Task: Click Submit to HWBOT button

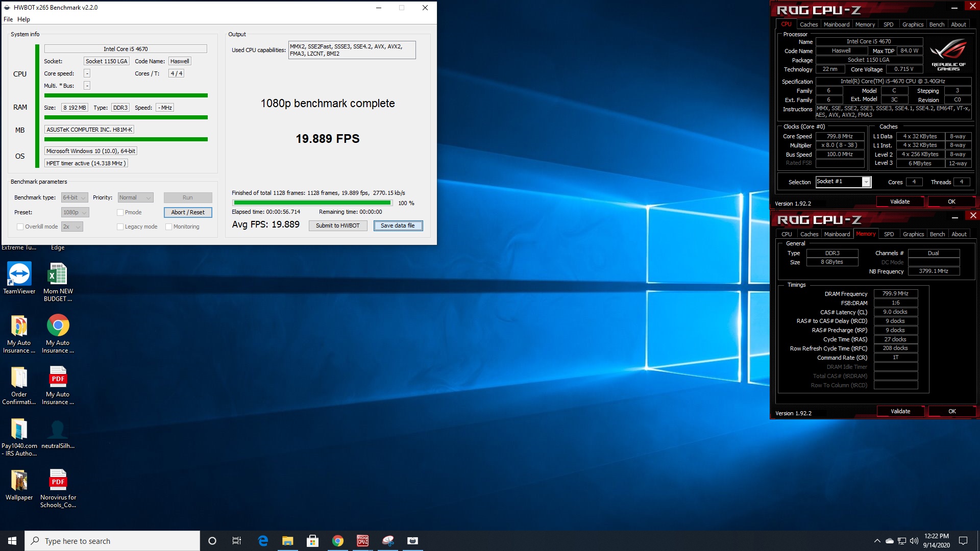Action: (x=337, y=226)
